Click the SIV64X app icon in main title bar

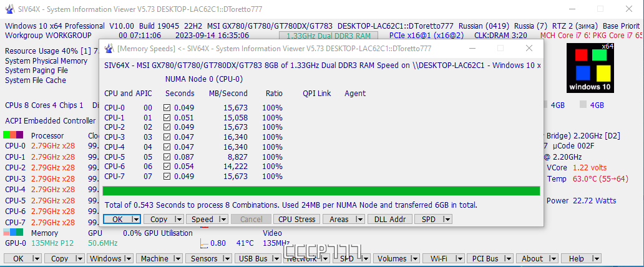[x=9, y=9]
